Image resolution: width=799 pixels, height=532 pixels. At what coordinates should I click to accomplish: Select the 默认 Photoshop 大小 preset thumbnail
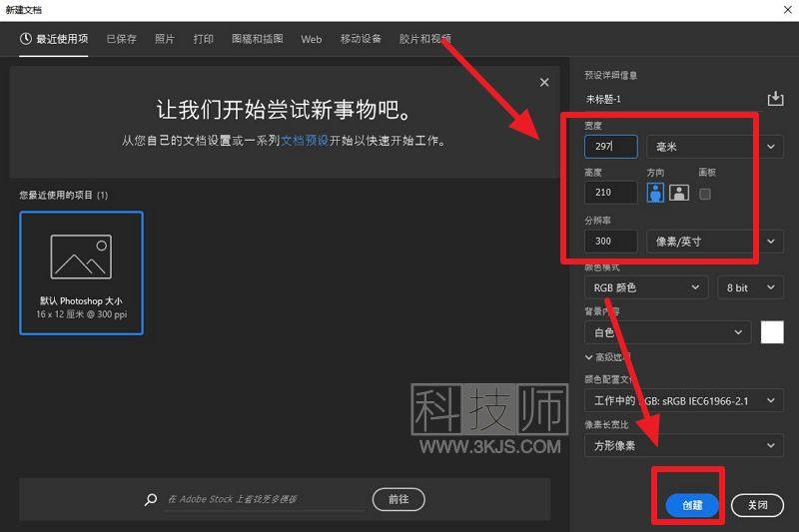pos(82,272)
